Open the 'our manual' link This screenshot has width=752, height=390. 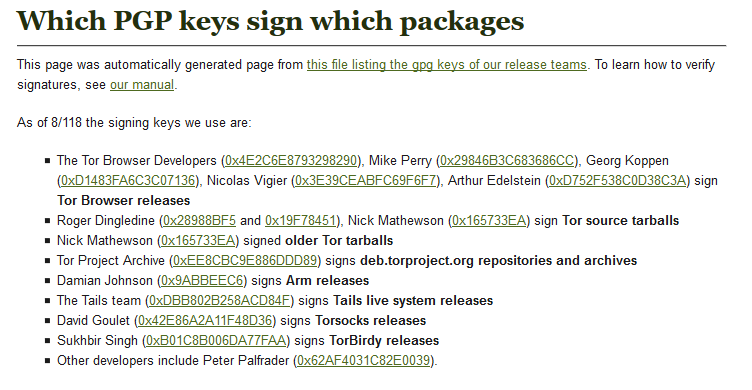pyautogui.click(x=142, y=85)
